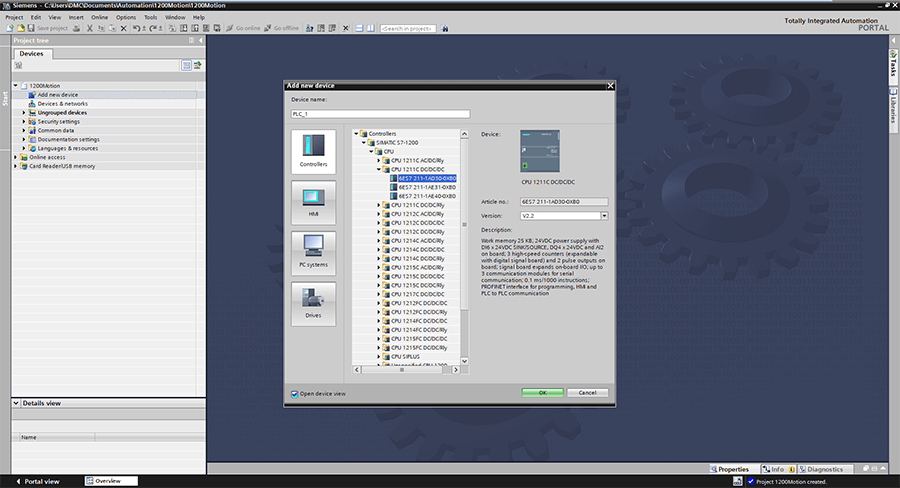Switch to the Devices tab

point(32,53)
